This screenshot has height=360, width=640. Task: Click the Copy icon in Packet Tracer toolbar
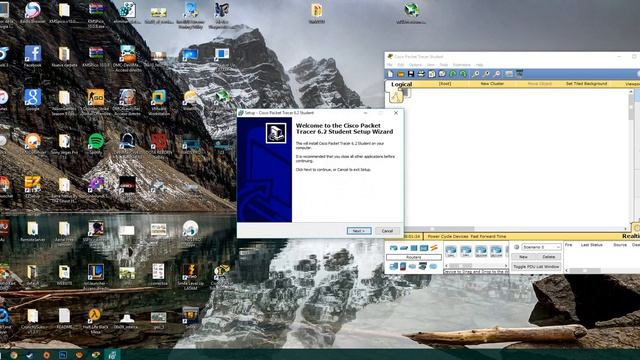(432, 74)
